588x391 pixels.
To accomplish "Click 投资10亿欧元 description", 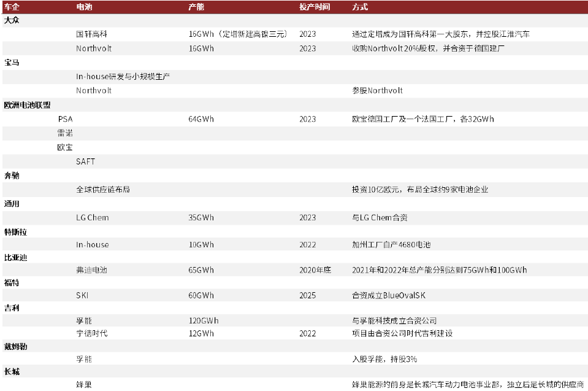I will (420, 190).
